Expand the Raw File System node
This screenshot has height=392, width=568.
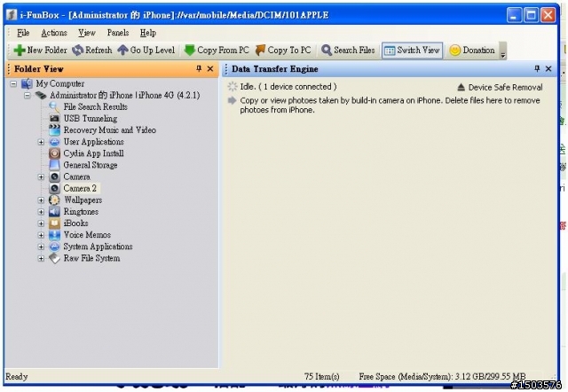click(41, 258)
